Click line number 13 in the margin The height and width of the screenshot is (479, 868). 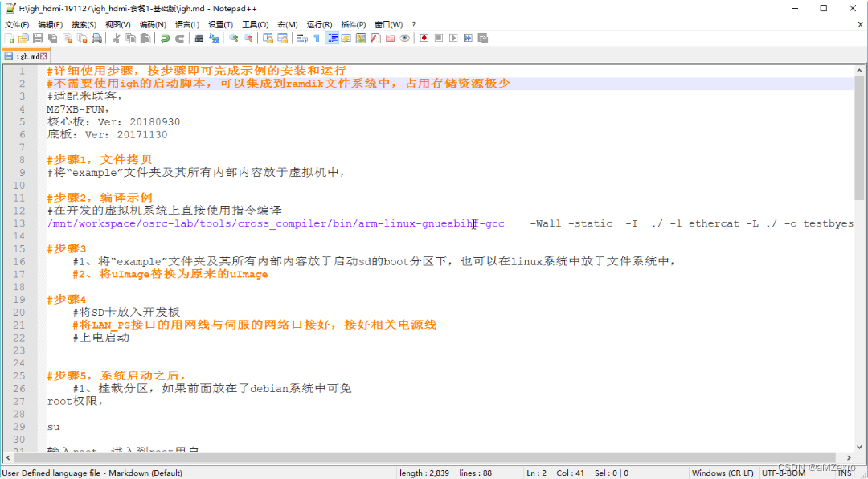pos(18,223)
